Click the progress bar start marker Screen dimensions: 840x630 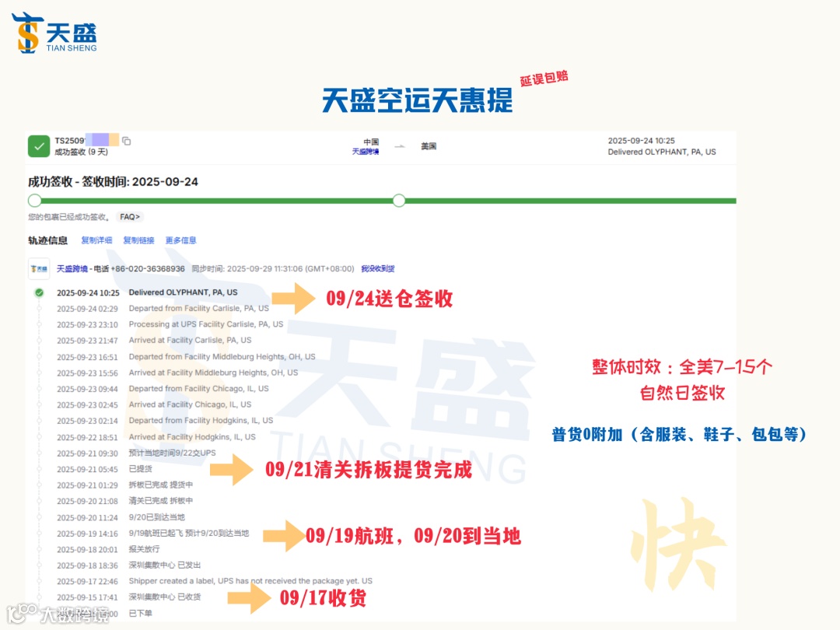35,201
